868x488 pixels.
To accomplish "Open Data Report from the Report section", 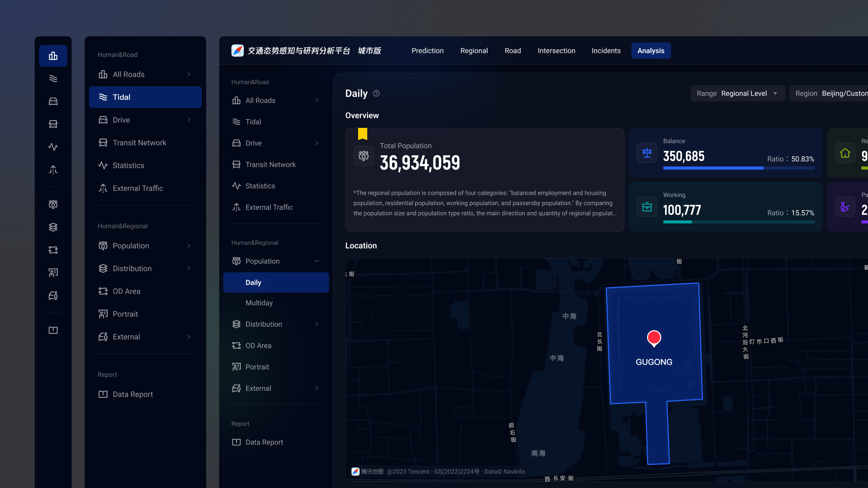I will pos(264,442).
